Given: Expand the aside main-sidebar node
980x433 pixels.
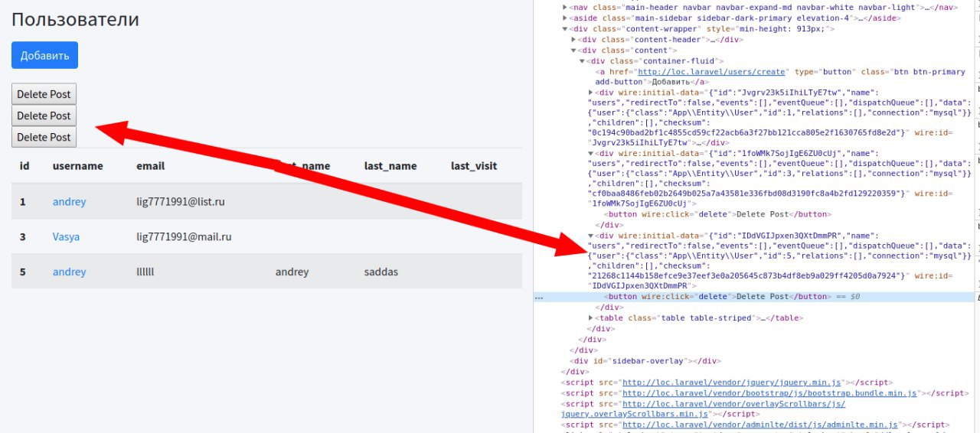Looking at the screenshot, I should (565, 18).
